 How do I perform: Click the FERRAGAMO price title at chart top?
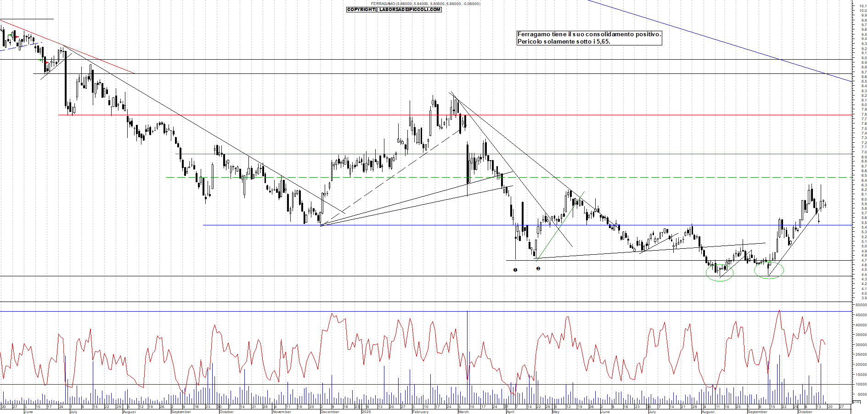[x=426, y=4]
